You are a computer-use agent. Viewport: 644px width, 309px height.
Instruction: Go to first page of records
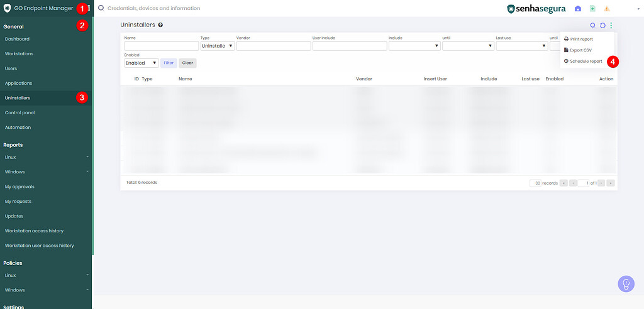coord(563,183)
